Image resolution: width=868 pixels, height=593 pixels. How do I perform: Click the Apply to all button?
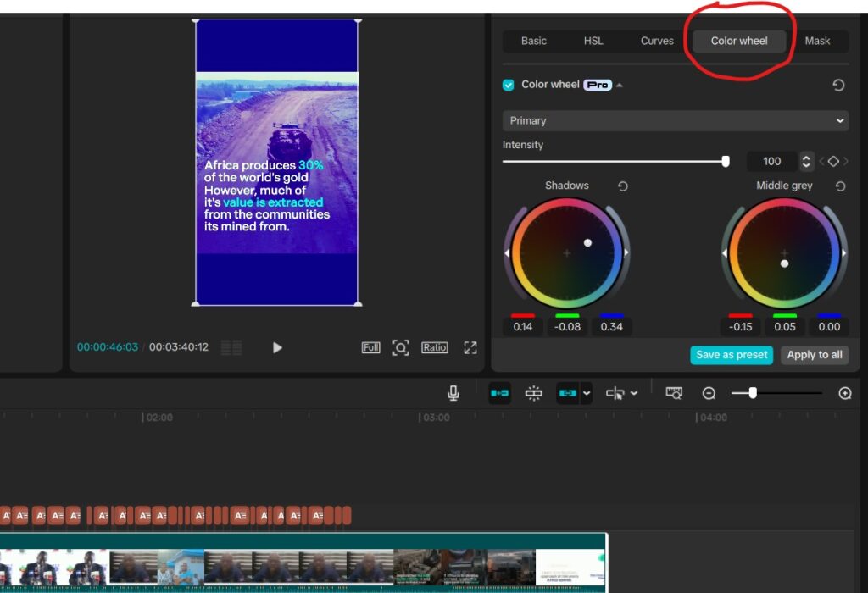(x=814, y=355)
